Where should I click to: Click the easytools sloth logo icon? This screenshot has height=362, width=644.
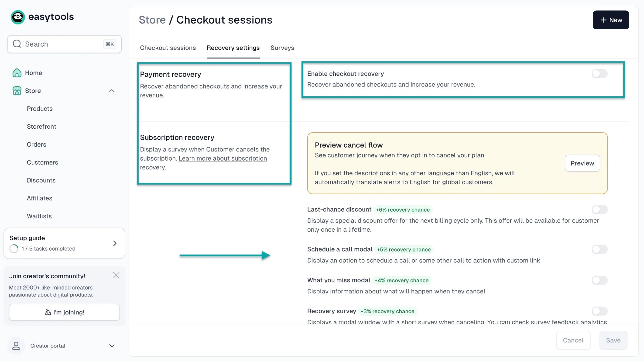pos(18,17)
